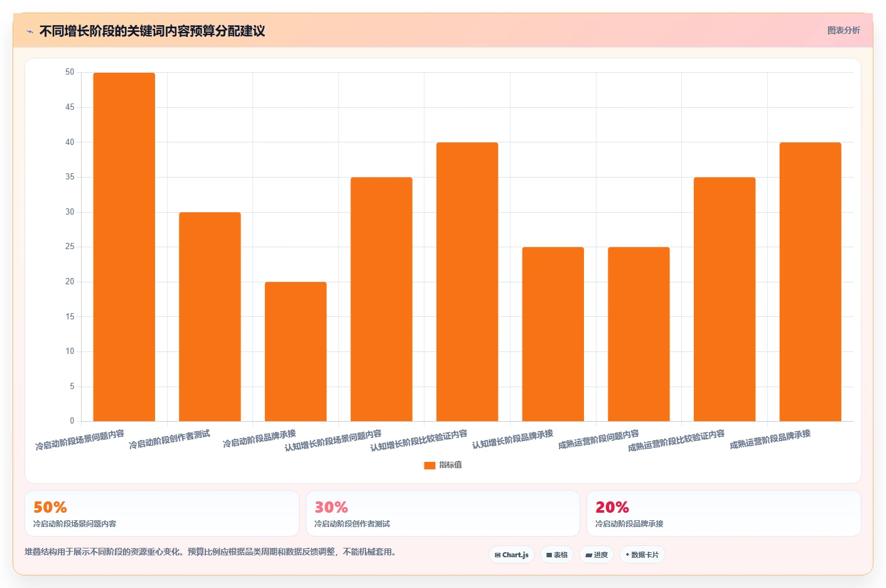Click the 30% data card

[x=443, y=513]
